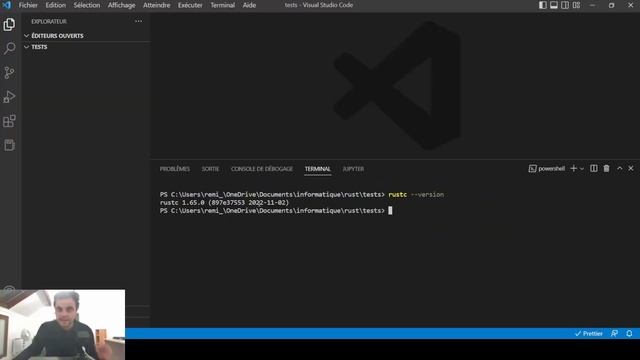Open the Atteindre menu

tap(156, 5)
